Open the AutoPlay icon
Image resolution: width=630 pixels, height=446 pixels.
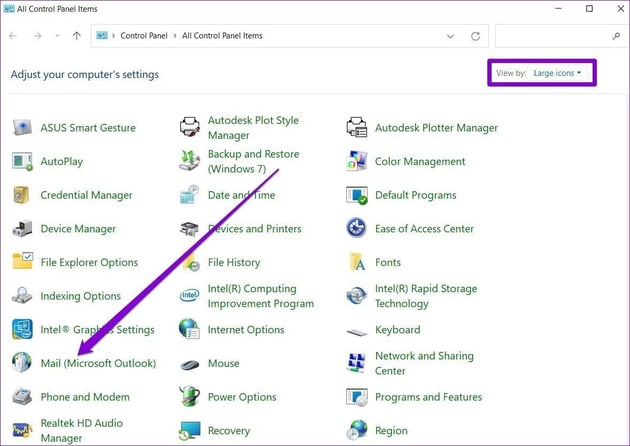[22, 161]
